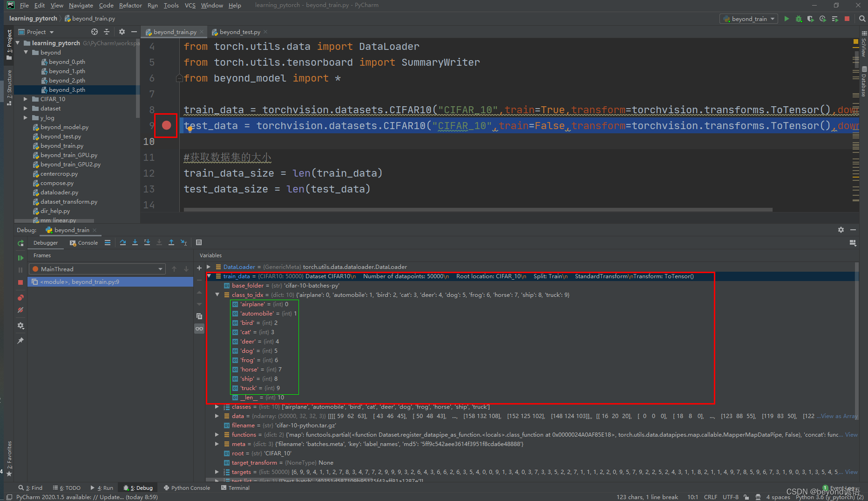Collapse train_data variable node

(x=209, y=276)
